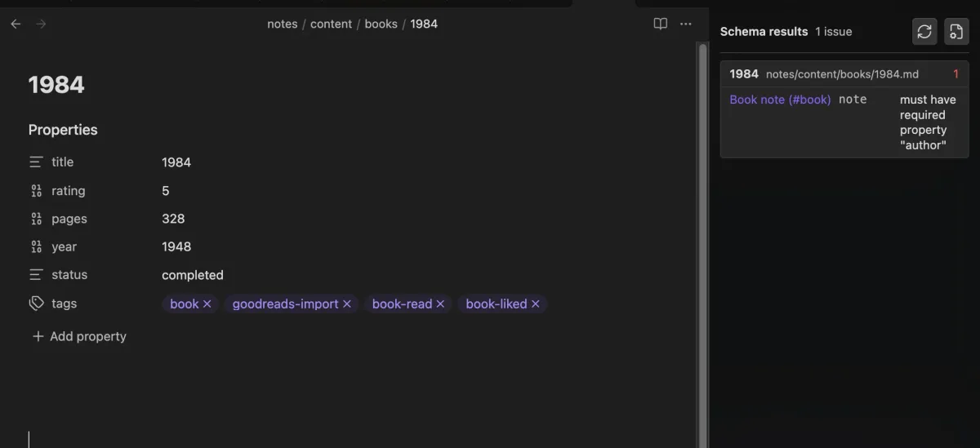Click the rating property name
Image resolution: width=980 pixels, height=448 pixels.
[68, 191]
